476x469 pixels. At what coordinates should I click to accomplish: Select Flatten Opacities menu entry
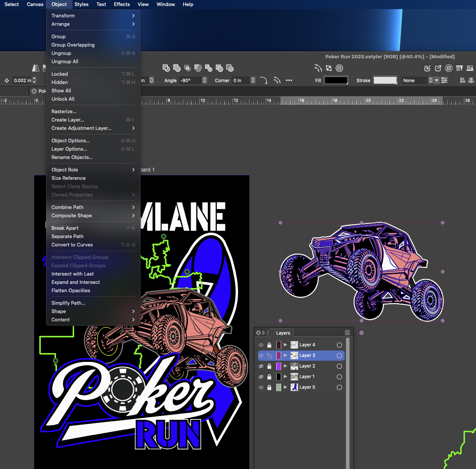(71, 290)
